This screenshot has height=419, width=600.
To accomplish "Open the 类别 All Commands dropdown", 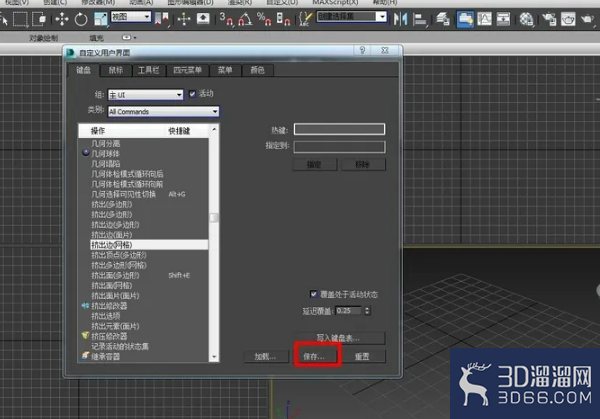I will [163, 111].
